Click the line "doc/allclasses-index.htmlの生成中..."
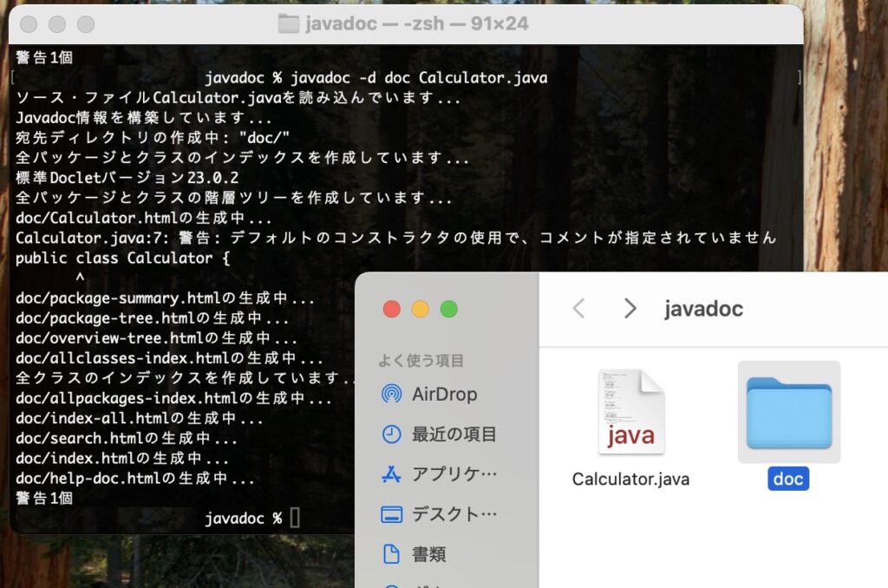 coord(169,358)
